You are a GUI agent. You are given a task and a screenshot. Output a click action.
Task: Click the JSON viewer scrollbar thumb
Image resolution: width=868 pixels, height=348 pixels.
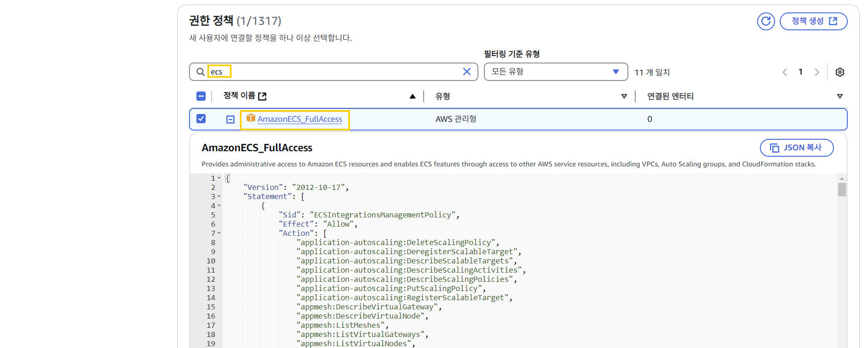tap(842, 189)
